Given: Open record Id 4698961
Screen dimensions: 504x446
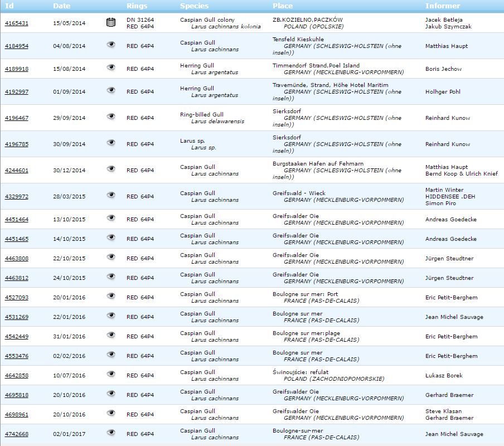Looking at the screenshot, I should [x=16, y=415].
